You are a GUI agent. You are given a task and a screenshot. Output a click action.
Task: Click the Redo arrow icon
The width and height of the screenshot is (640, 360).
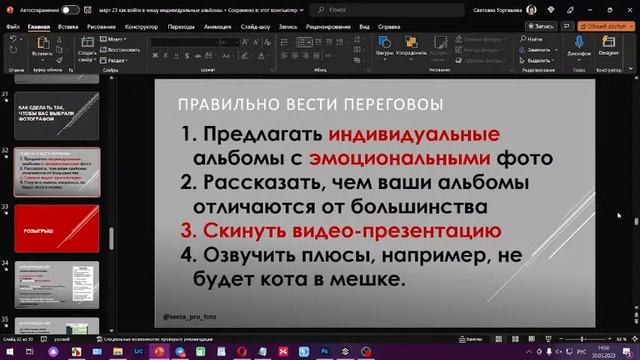tap(13, 50)
